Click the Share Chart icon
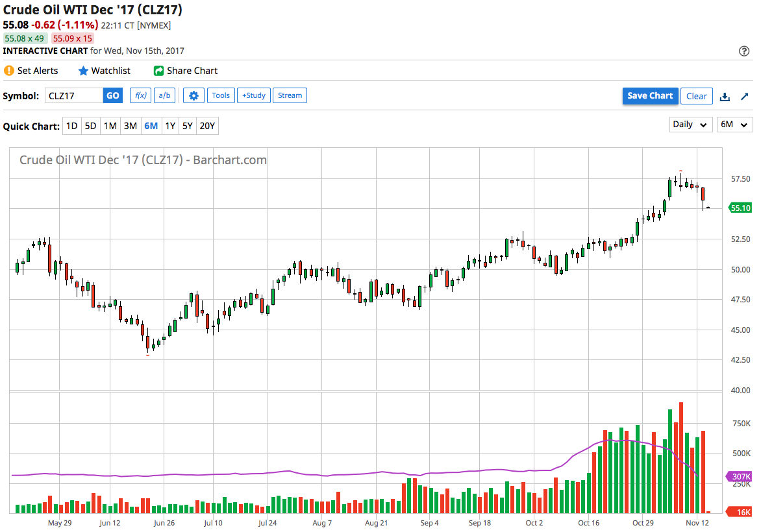The width and height of the screenshot is (761, 532). point(158,71)
